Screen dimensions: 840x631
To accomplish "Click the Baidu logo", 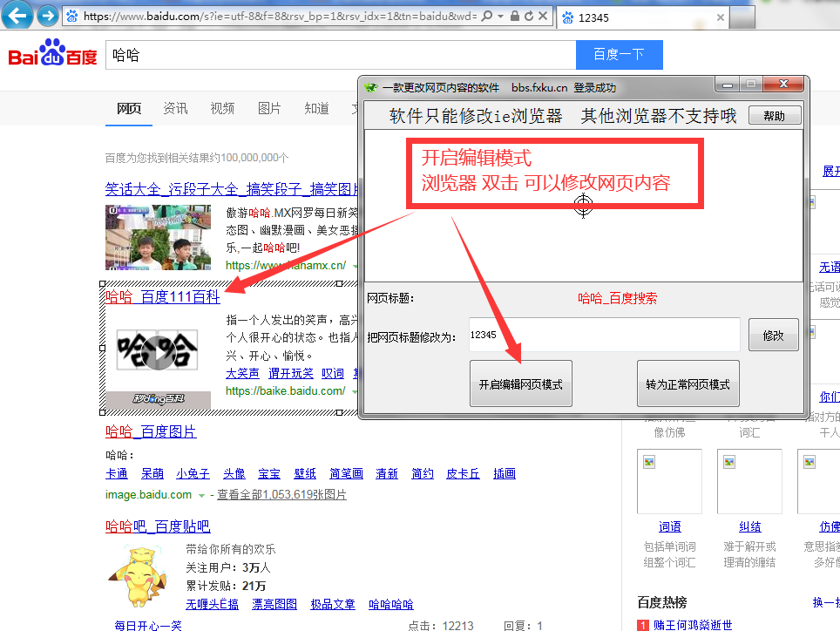I will (x=52, y=55).
